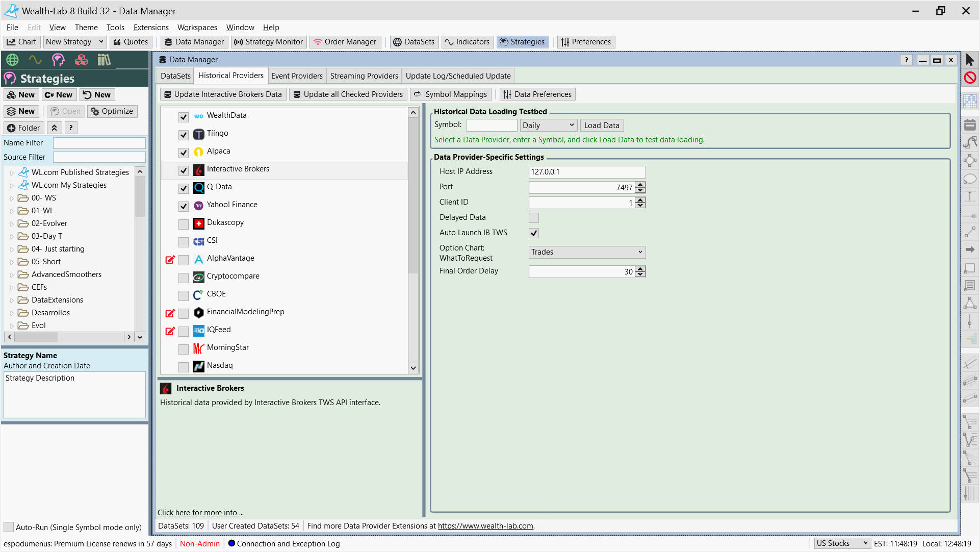The height and width of the screenshot is (552, 980).
Task: Open the Extensions menu
Action: click(x=151, y=28)
